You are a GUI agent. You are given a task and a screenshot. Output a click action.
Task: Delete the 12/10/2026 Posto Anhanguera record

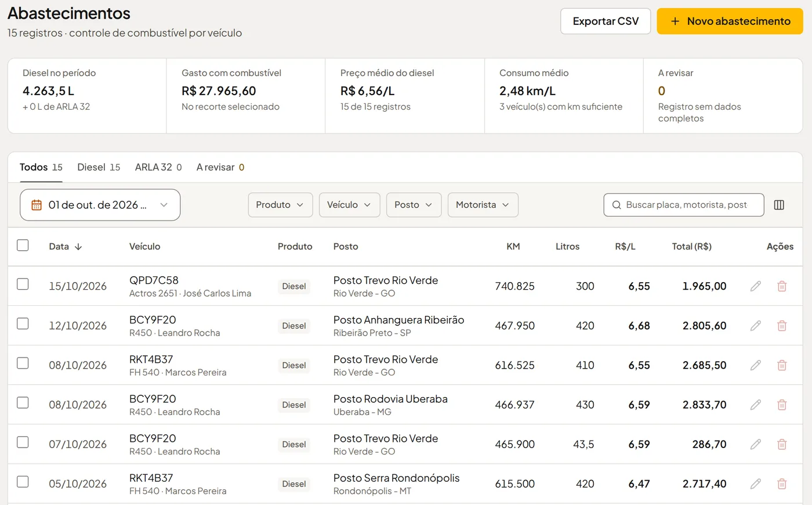(x=782, y=326)
